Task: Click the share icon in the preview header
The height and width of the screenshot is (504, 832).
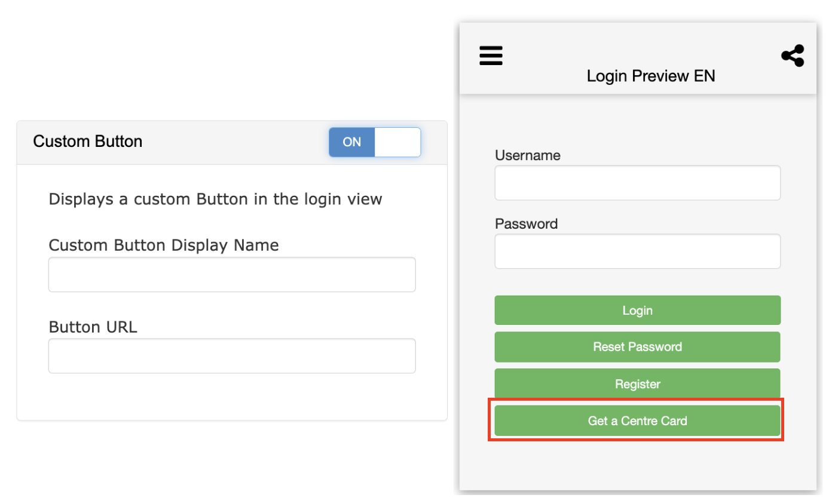Action: pos(792,56)
